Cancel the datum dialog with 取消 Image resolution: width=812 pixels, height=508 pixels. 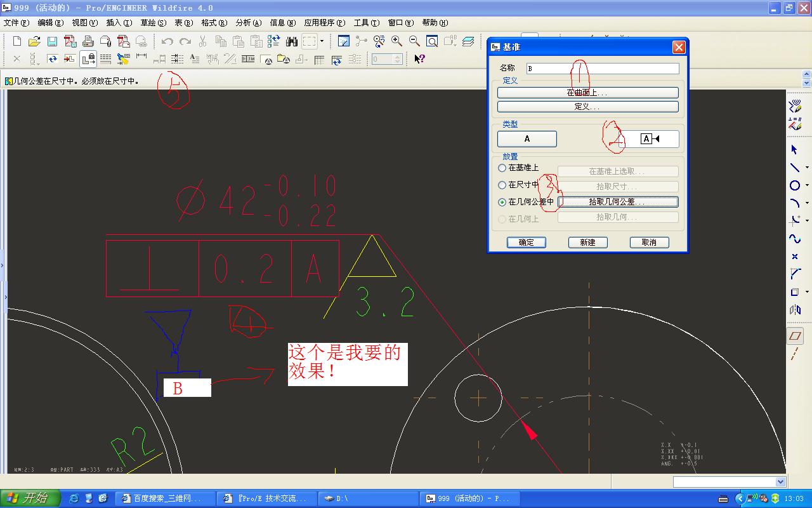pyautogui.click(x=649, y=243)
